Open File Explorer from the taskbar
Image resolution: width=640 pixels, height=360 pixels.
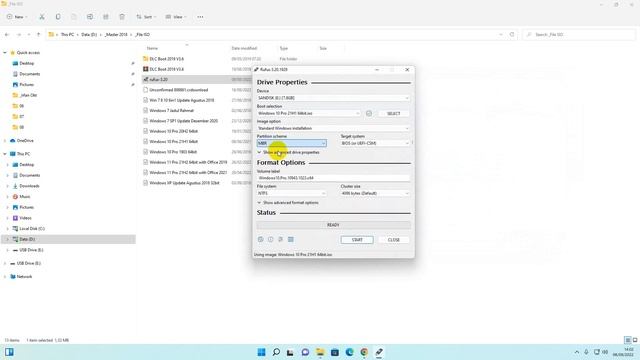click(320, 352)
